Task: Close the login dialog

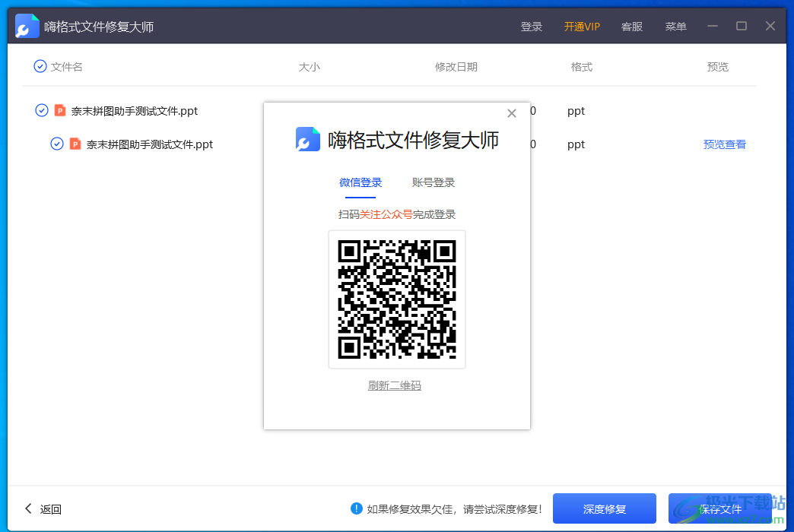Action: coord(511,113)
